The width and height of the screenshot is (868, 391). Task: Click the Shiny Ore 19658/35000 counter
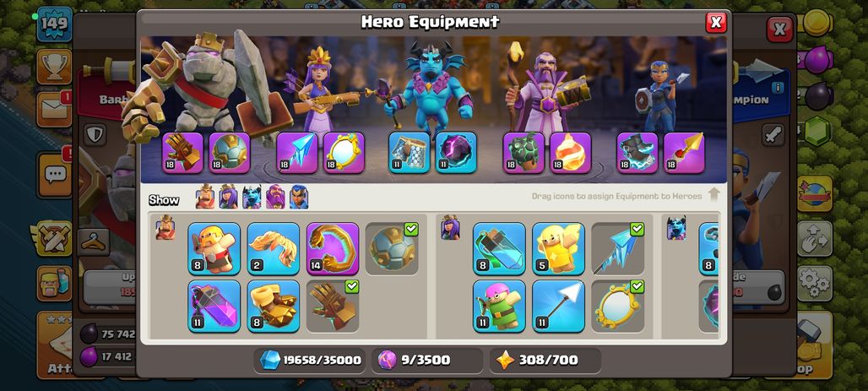(x=311, y=361)
